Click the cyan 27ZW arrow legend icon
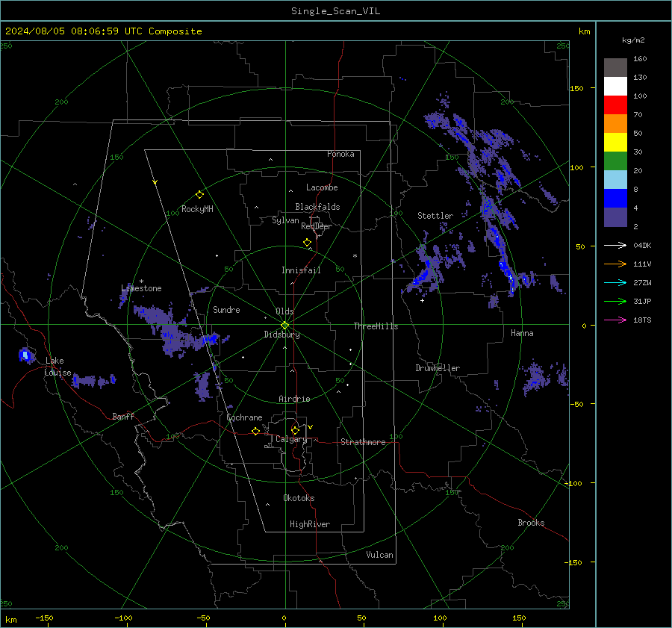Viewport: 672px width, 628px height. (615, 283)
